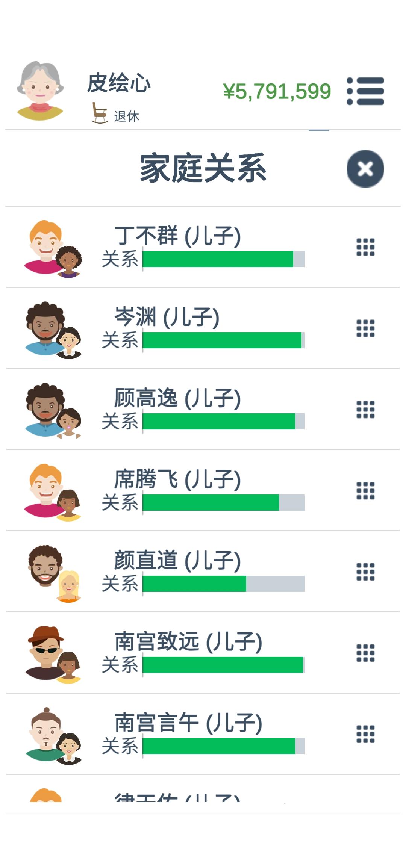
Task: Tap the ¥5,791,599 money balance
Action: pos(277,91)
